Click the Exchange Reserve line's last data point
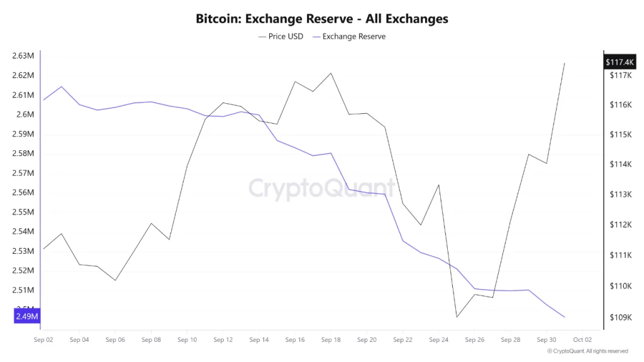 coord(564,317)
